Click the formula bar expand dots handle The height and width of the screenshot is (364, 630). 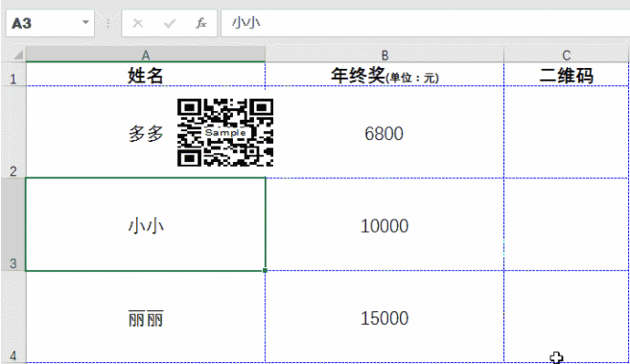[x=108, y=23]
